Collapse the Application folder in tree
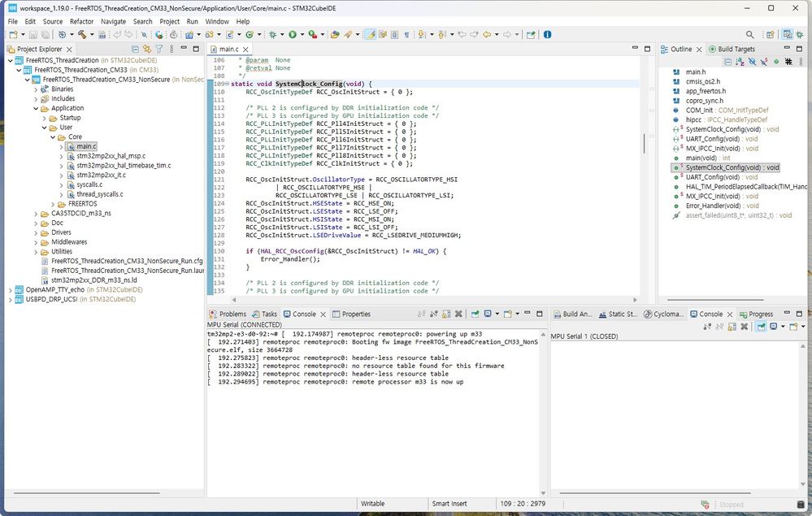812x516 pixels. pyautogui.click(x=36, y=108)
